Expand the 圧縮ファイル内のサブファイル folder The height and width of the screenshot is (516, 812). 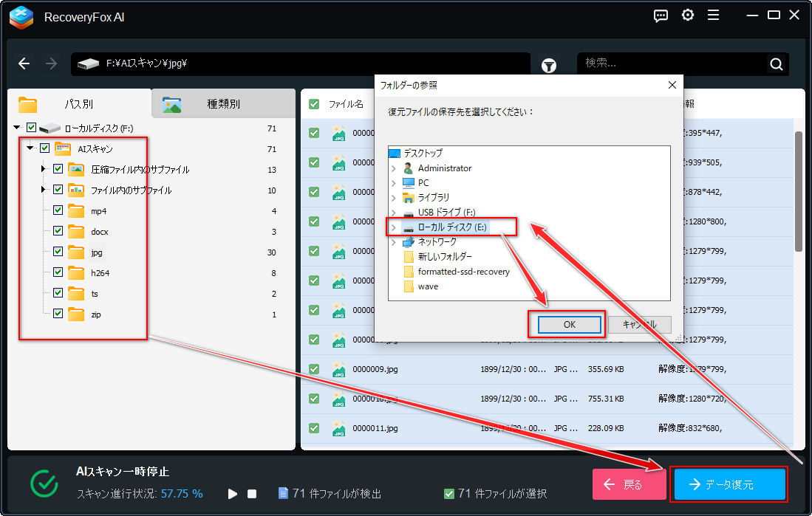tap(44, 169)
